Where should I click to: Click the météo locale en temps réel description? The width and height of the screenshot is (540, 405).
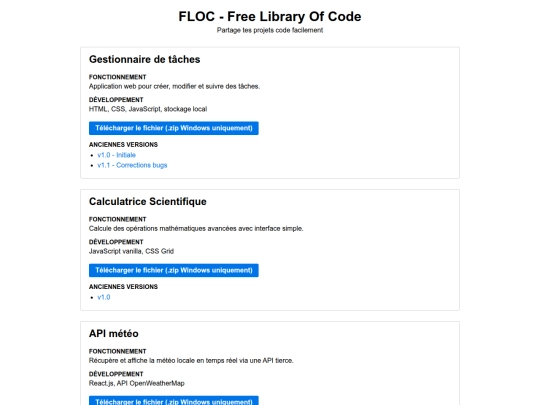(191, 361)
